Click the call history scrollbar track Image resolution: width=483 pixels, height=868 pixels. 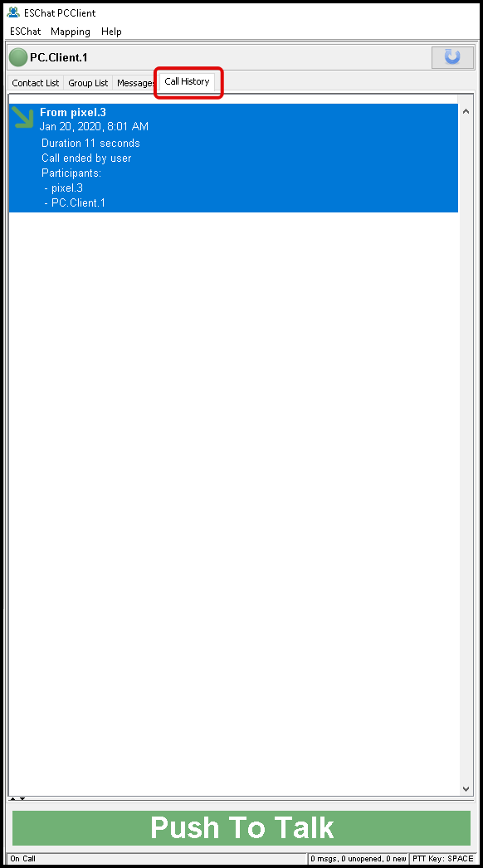pyautogui.click(x=466, y=450)
